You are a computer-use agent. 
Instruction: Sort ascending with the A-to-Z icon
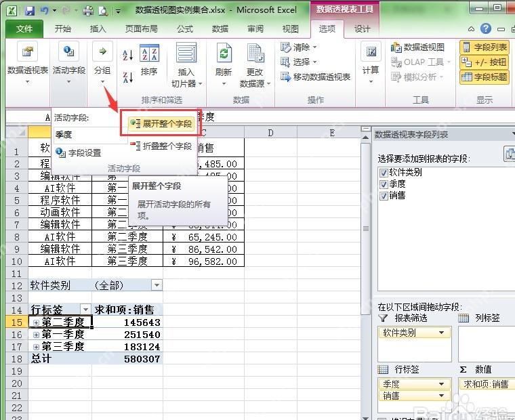(x=128, y=55)
